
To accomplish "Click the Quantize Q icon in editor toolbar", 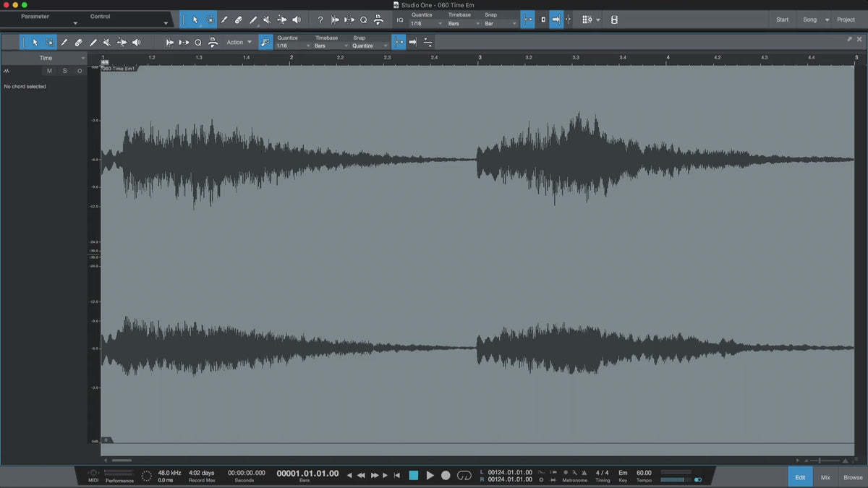I will click(198, 43).
